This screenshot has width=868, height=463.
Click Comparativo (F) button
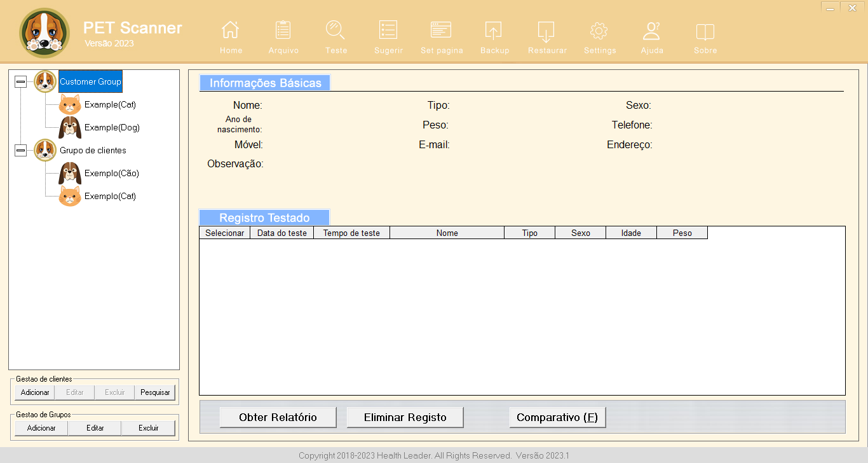(x=557, y=417)
